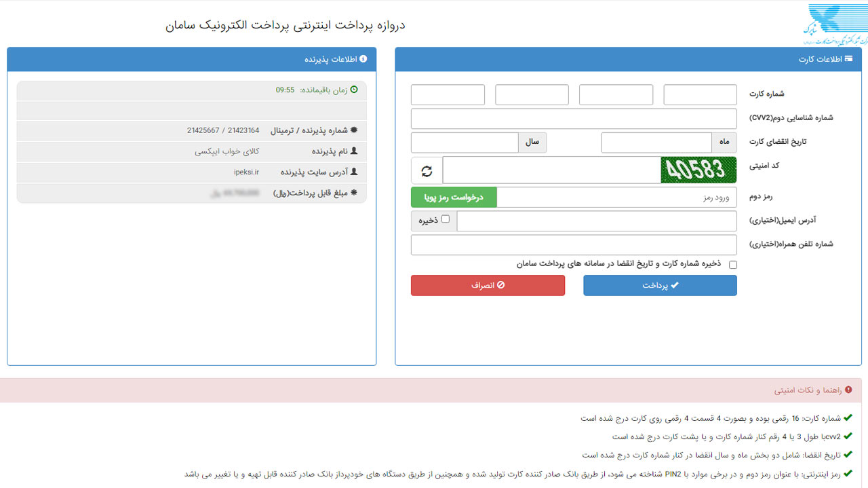Click the user icon beside آدرس سایت پذیرنده
The height and width of the screenshot is (488, 868).
(x=354, y=172)
